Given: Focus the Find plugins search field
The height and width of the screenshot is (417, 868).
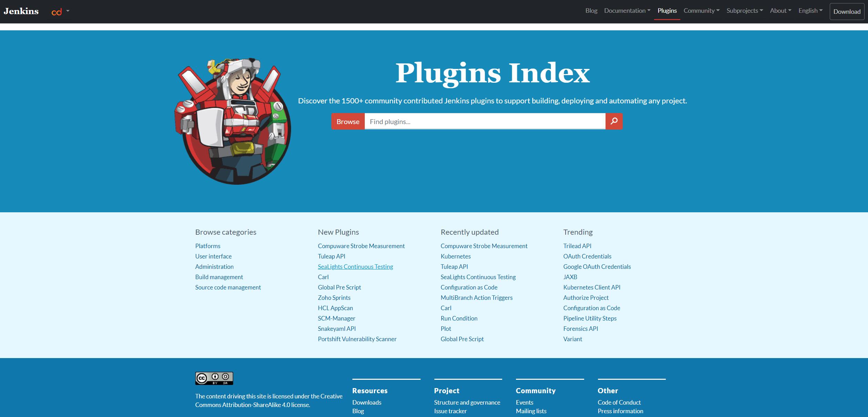Looking at the screenshot, I should coord(485,122).
